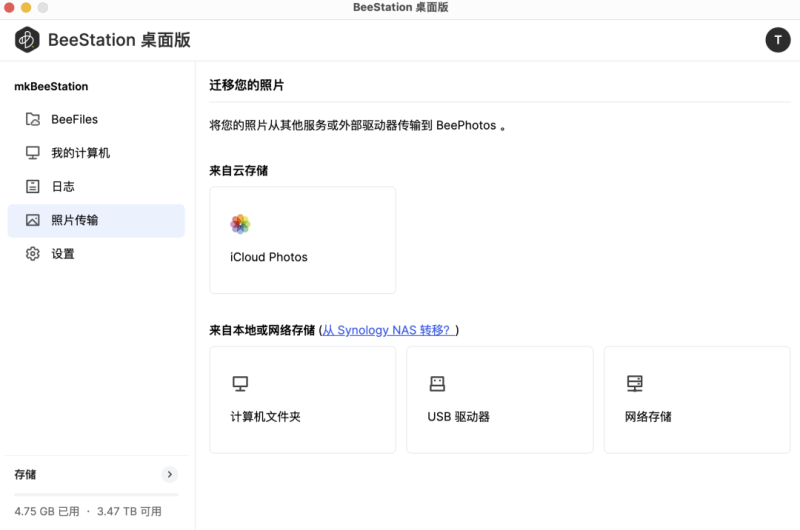Click the log document icon in sidebar
Screen dimensions: 800x530
33,187
